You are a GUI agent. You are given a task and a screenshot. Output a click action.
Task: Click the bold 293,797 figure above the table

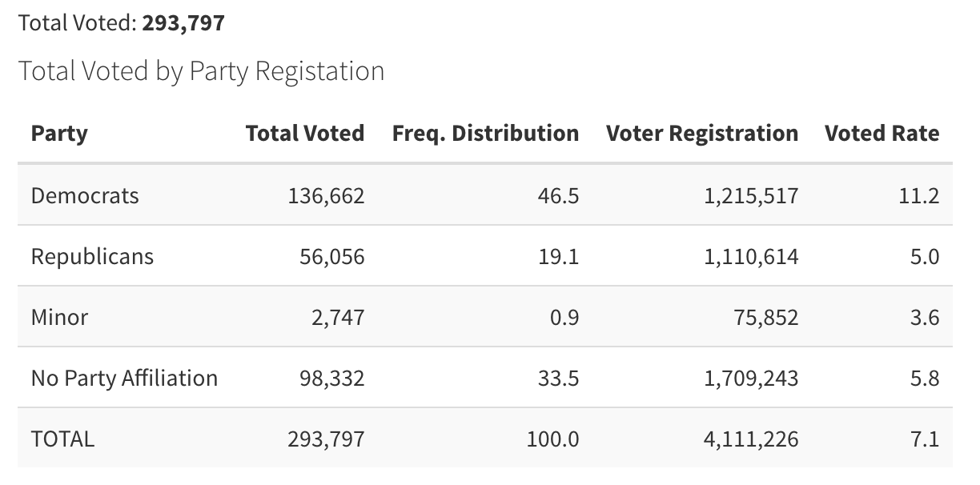(183, 22)
